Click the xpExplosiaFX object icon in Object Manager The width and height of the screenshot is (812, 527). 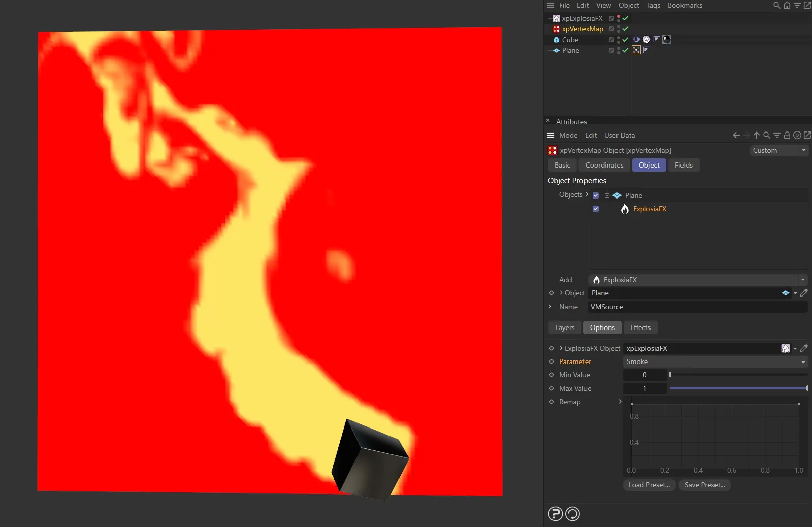(556, 18)
